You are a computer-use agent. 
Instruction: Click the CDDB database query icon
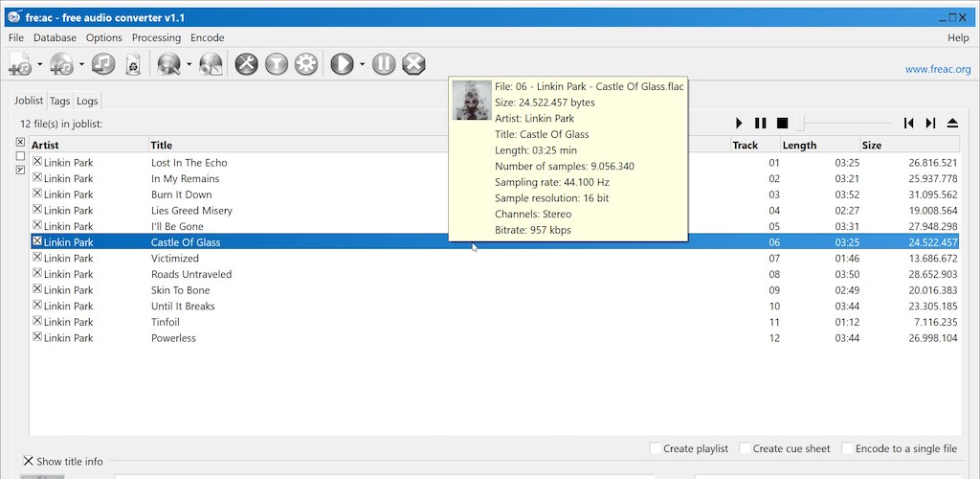click(169, 64)
